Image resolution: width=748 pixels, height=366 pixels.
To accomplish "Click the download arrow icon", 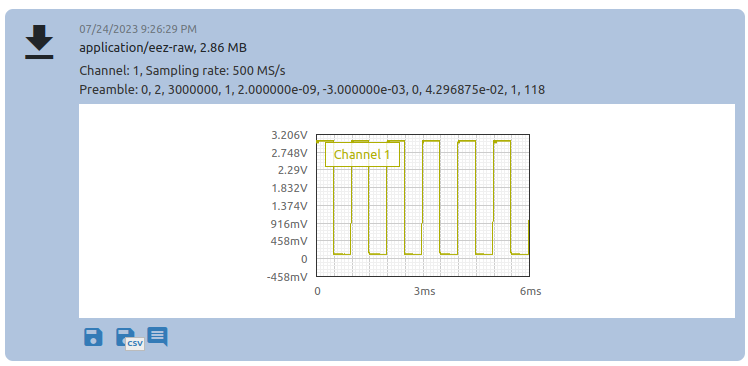I will pyautogui.click(x=39, y=42).
